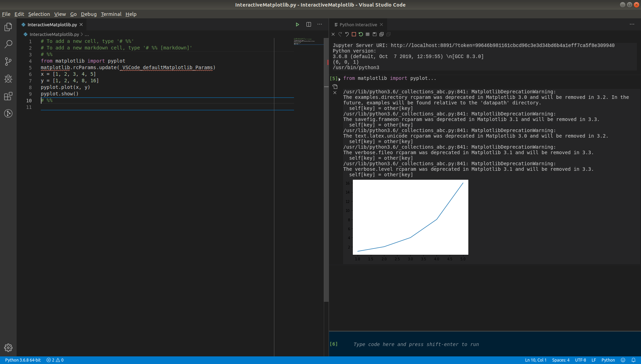This screenshot has width=641, height=364.
Task: Click on 'pyplot.show()' code line
Action: click(x=59, y=94)
